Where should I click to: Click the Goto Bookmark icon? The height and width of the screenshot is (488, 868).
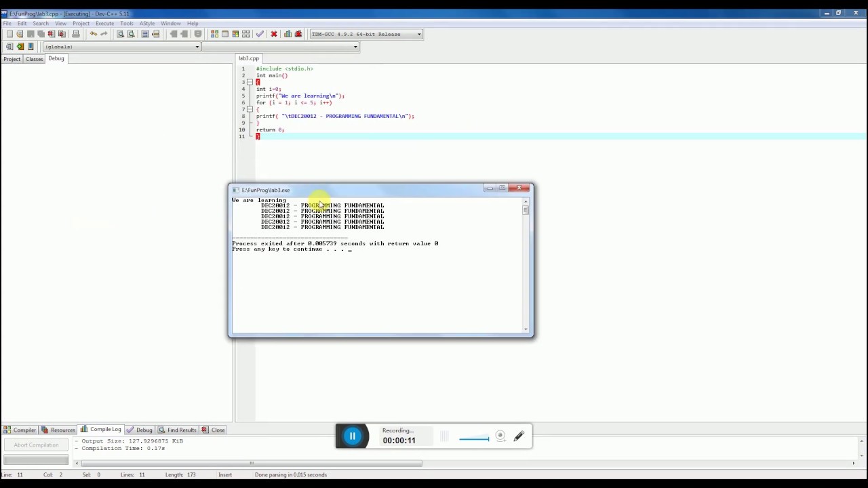[x=31, y=47]
